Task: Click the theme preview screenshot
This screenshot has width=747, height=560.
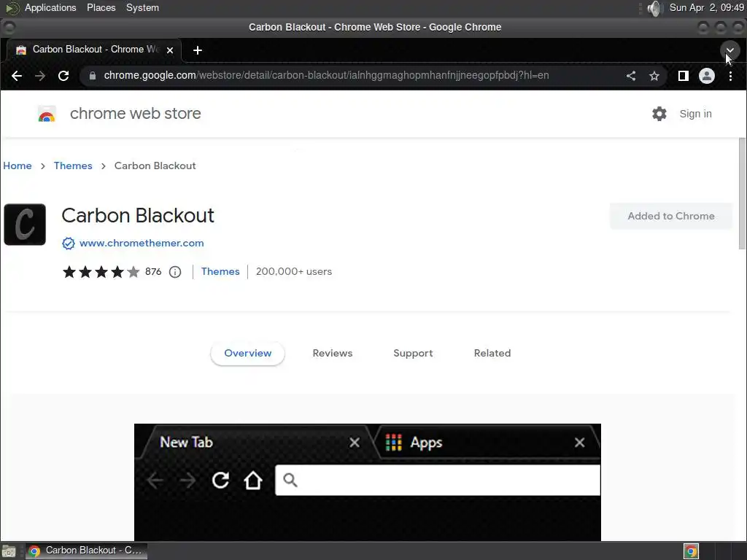Action: point(368,482)
